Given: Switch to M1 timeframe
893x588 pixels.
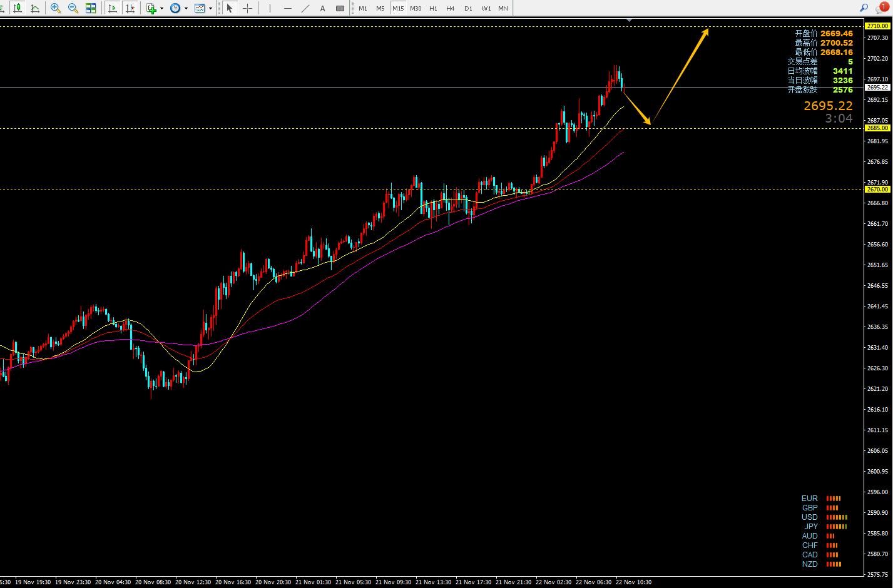Looking at the screenshot, I should [x=363, y=8].
